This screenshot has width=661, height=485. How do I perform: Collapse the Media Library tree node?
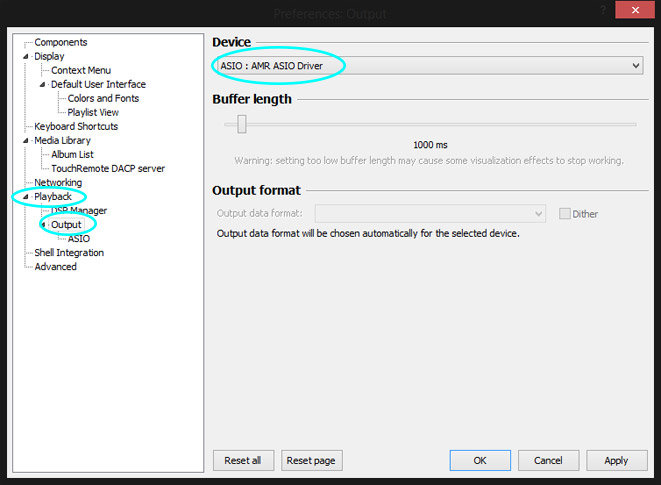(26, 141)
